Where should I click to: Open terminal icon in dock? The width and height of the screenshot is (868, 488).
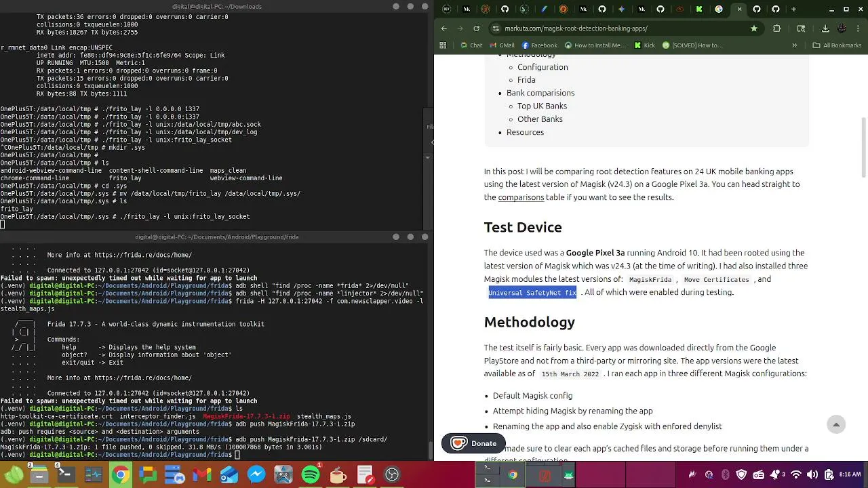pos(66,474)
